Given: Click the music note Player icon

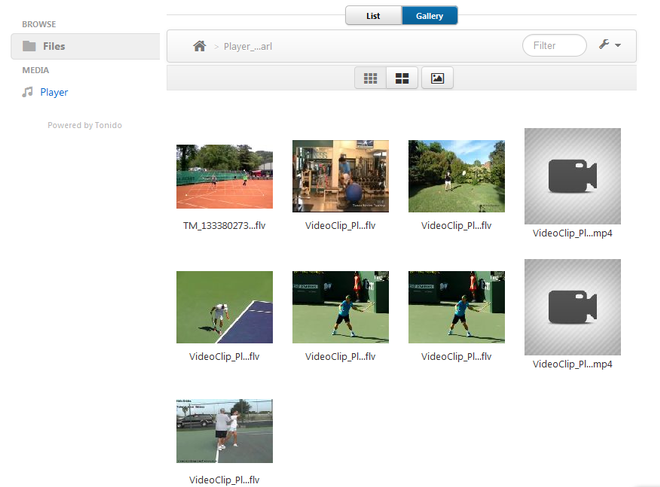Looking at the screenshot, I should coord(28,92).
